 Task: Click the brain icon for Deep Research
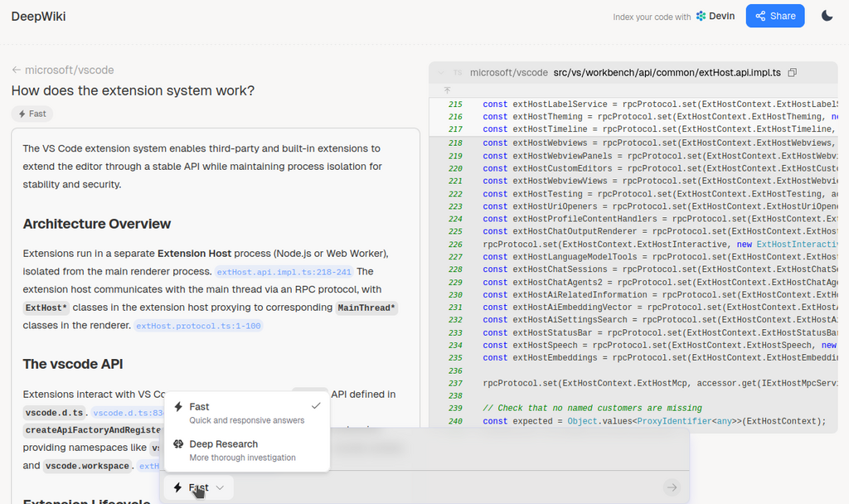click(x=178, y=444)
